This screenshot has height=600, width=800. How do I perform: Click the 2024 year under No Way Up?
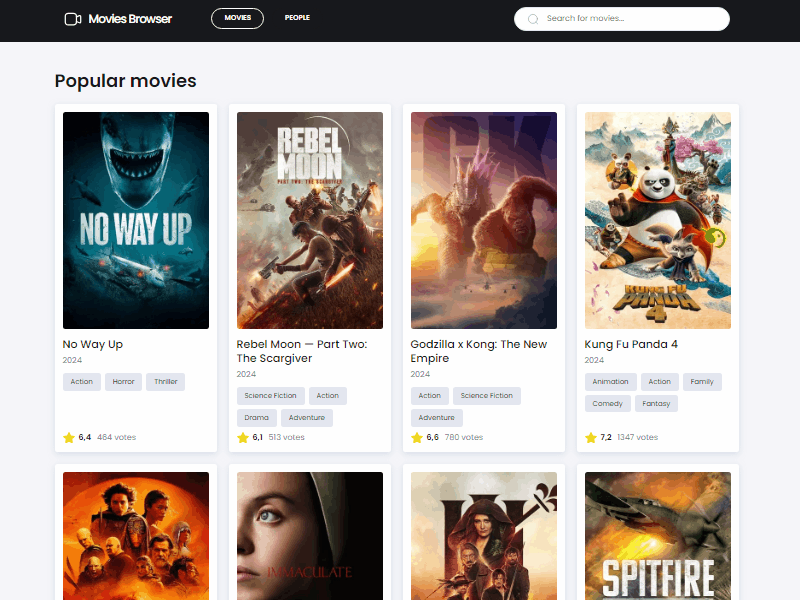72,360
